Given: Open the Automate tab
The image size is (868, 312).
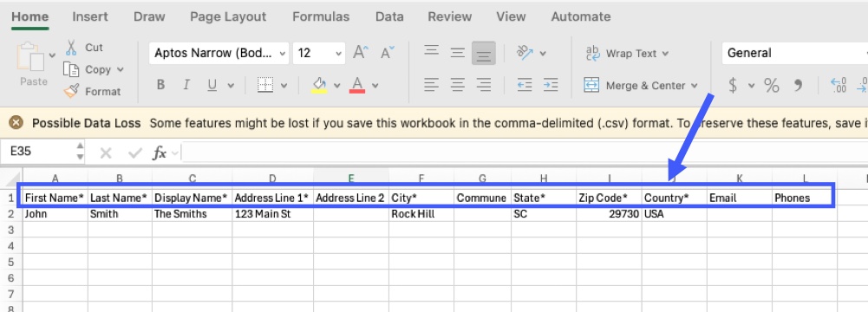Looking at the screenshot, I should 581,16.
